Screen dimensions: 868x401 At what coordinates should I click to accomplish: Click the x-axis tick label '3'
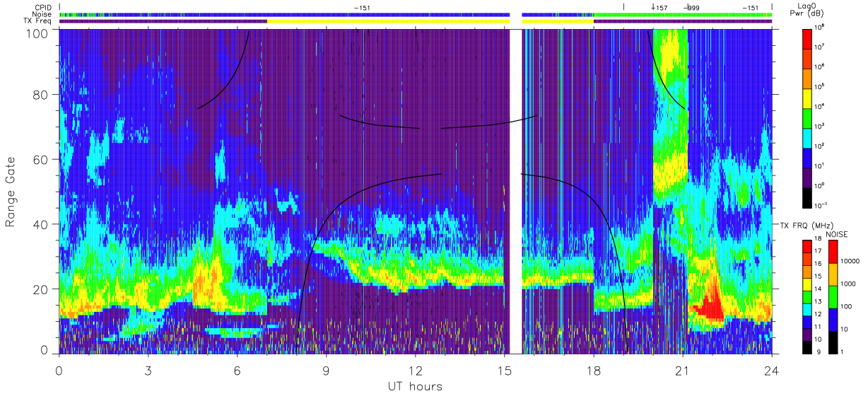pos(148,370)
